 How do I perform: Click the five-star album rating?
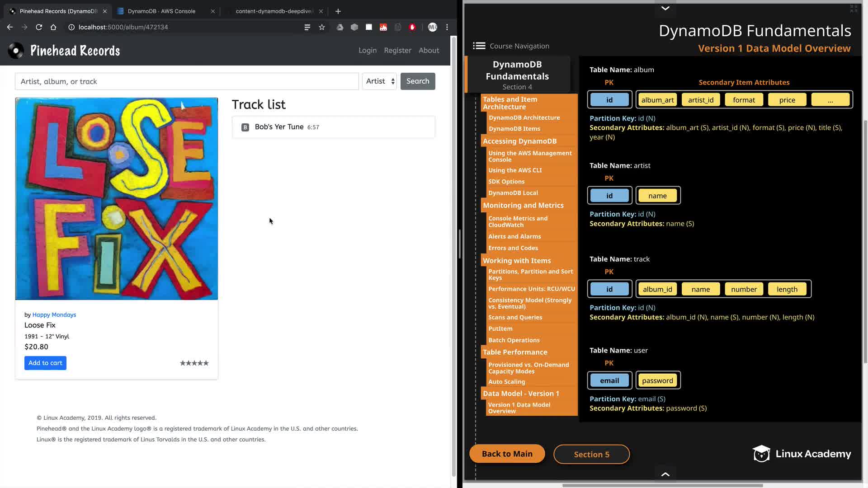point(194,363)
